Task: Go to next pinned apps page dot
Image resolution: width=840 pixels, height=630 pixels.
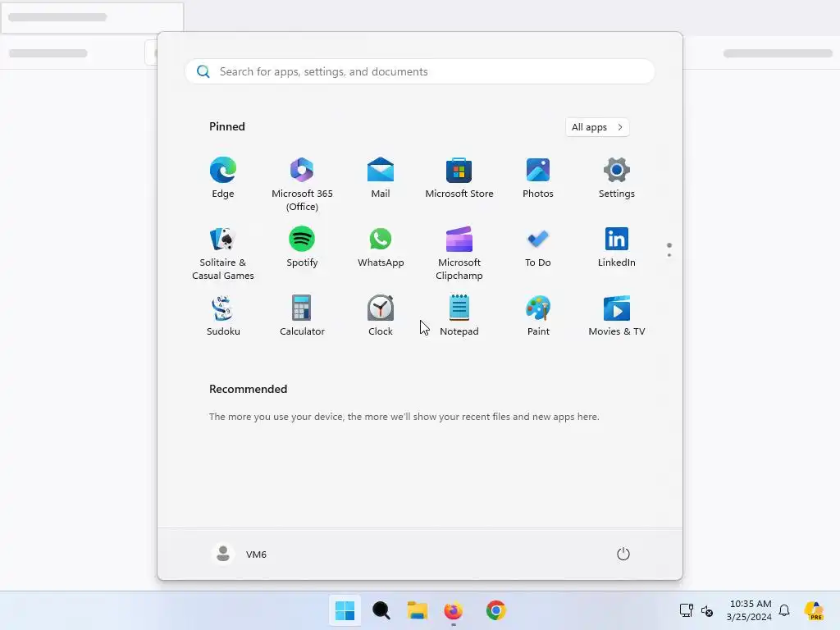Action: point(669,255)
